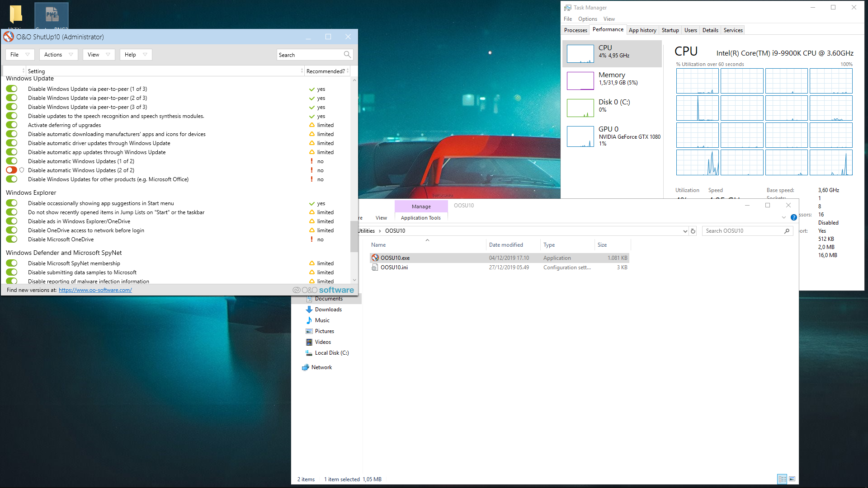
Task: Click OOSU10 folder in the address path
Action: click(x=395, y=231)
